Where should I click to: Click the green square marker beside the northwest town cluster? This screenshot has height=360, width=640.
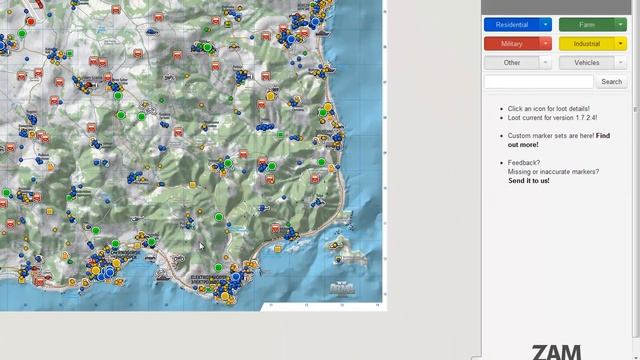pyautogui.click(x=70, y=53)
